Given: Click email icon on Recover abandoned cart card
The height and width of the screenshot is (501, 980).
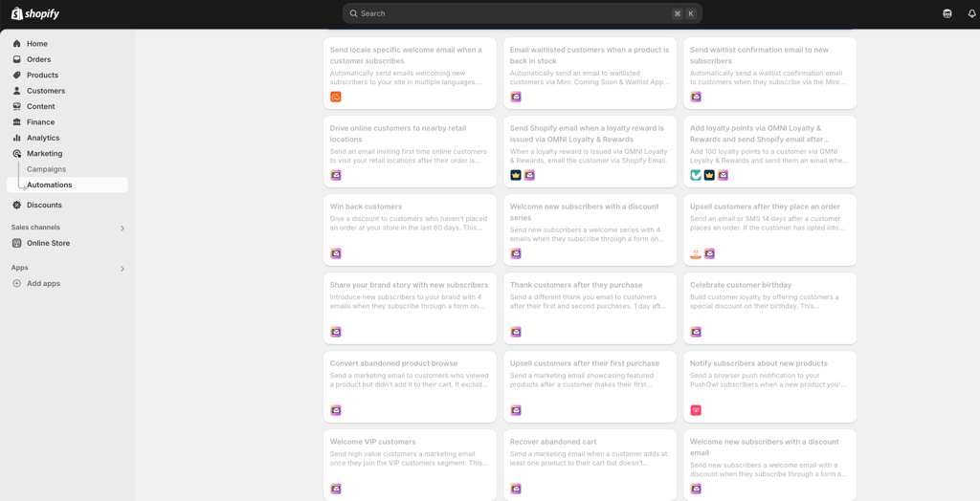Looking at the screenshot, I should tap(516, 489).
